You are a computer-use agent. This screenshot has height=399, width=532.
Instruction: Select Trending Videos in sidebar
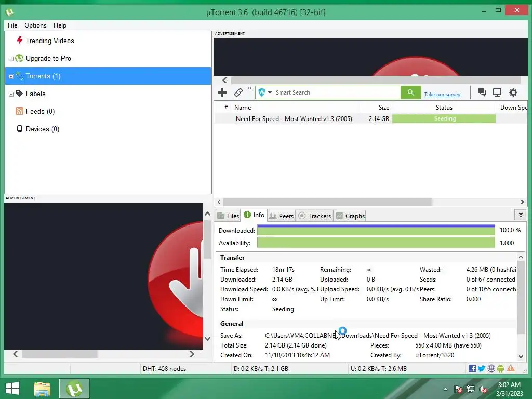[50, 41]
